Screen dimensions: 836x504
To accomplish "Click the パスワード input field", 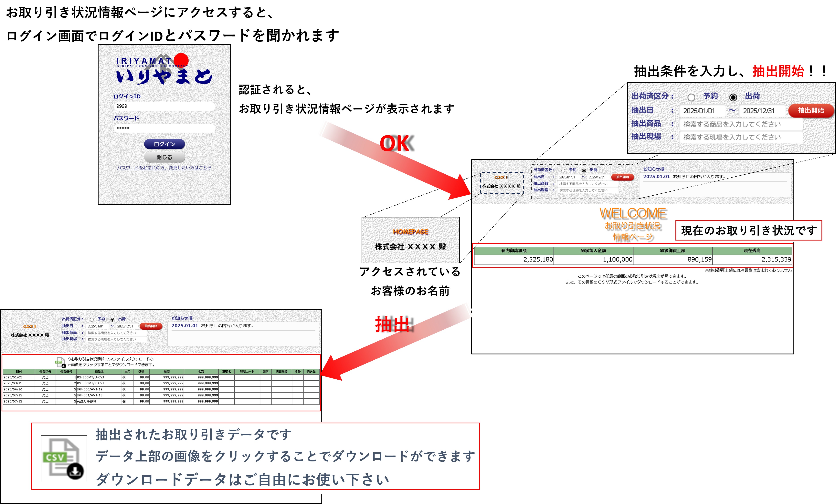I will (164, 128).
